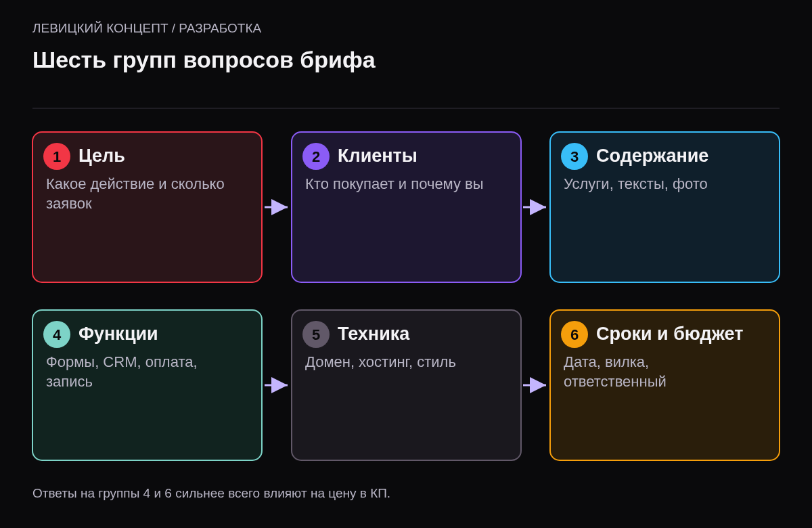Click the ЛЕВИЦКИЙ КОНЦЕПТ / РАЗРАБОТКА header label

point(147,28)
